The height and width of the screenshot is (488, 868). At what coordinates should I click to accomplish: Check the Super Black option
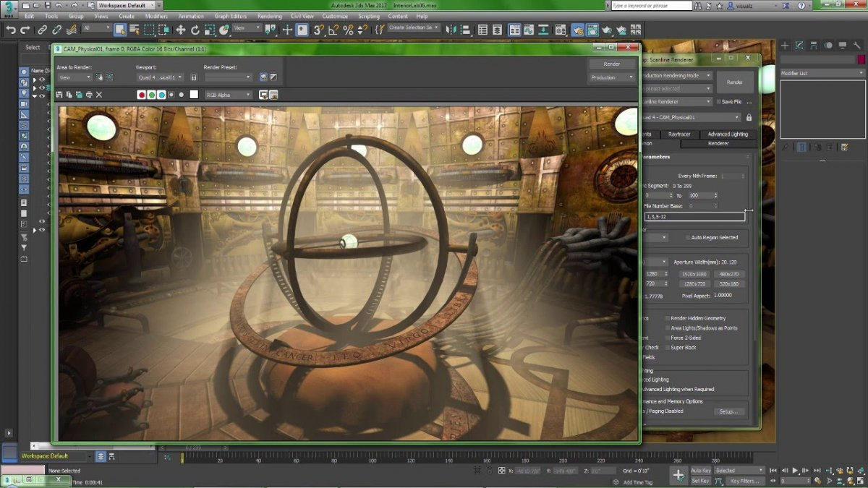coord(668,347)
